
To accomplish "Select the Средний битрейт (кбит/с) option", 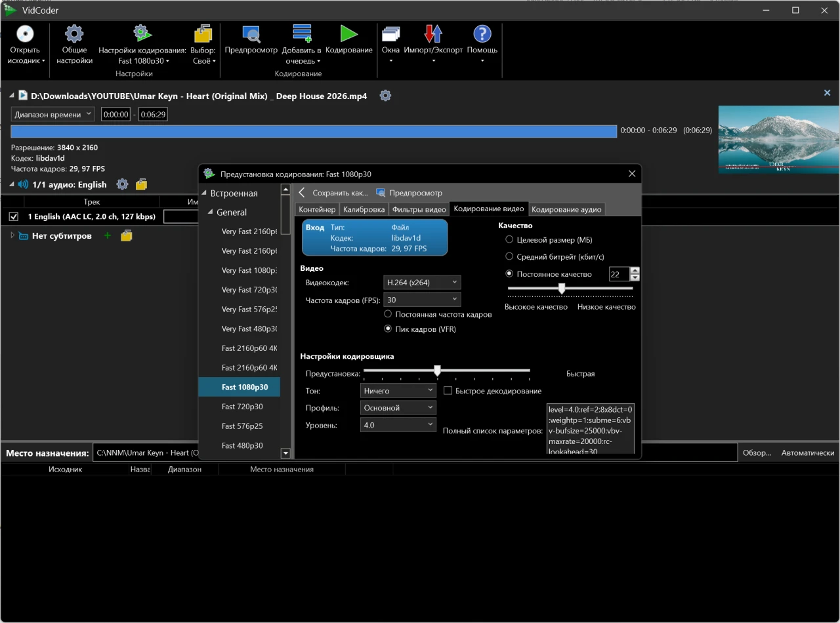I will click(509, 257).
